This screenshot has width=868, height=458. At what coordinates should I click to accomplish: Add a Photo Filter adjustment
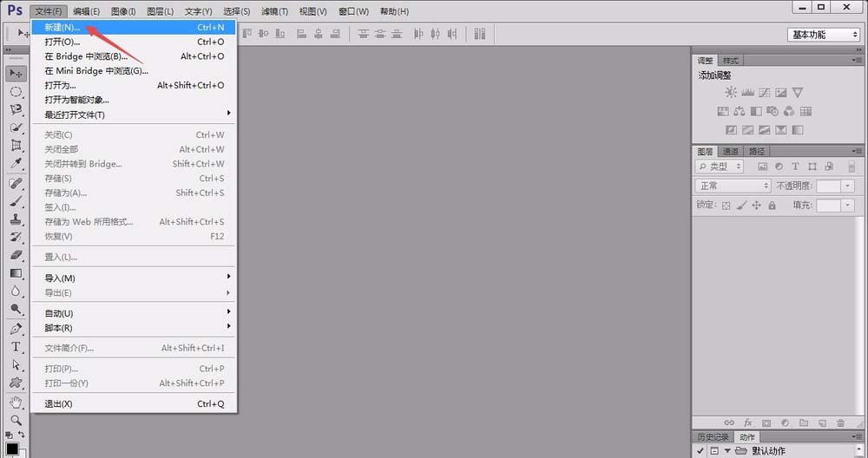pos(773,111)
